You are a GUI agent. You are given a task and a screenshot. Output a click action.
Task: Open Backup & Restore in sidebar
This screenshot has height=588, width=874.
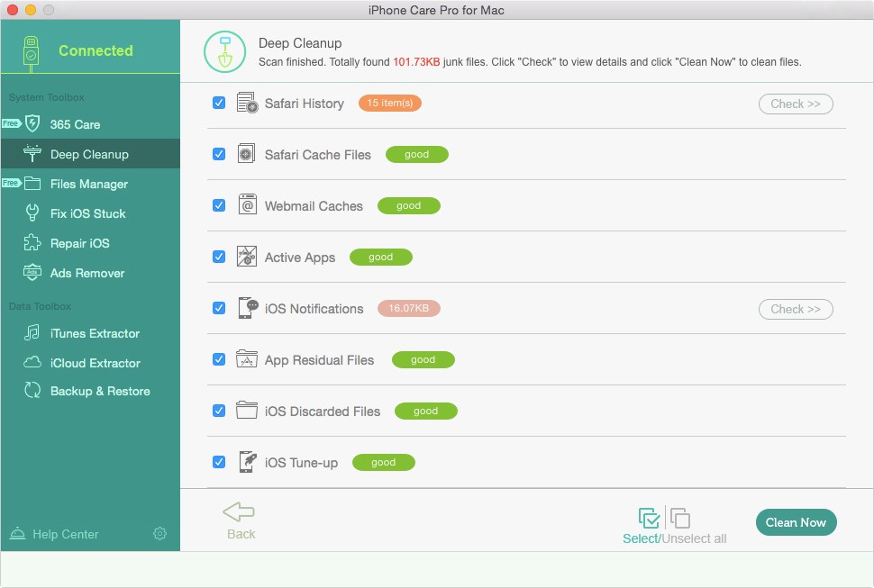[x=90, y=391]
